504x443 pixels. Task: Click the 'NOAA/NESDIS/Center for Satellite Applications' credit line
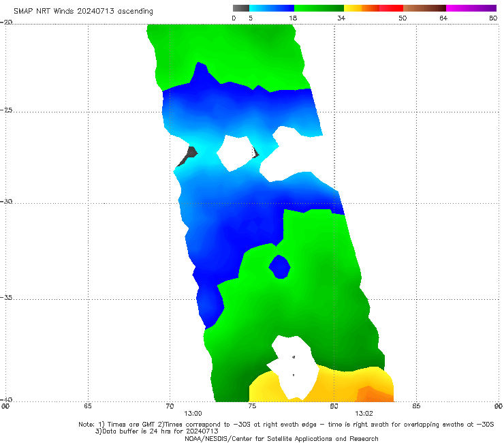pos(281,438)
